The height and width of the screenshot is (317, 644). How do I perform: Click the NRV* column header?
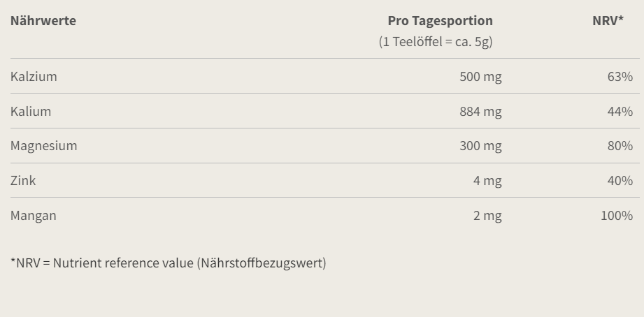point(608,20)
